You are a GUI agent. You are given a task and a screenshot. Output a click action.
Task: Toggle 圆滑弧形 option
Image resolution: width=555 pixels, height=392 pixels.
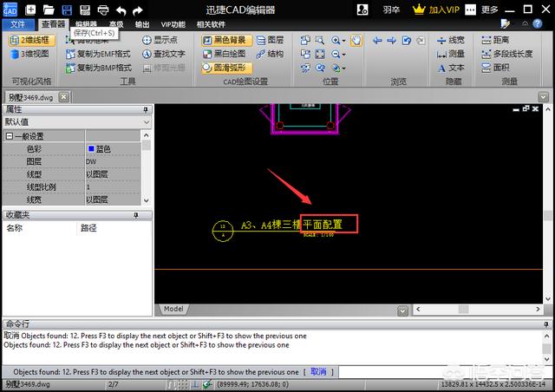(x=226, y=68)
